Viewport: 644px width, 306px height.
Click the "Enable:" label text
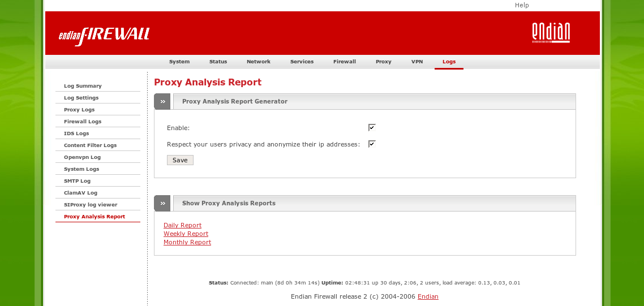(x=178, y=128)
